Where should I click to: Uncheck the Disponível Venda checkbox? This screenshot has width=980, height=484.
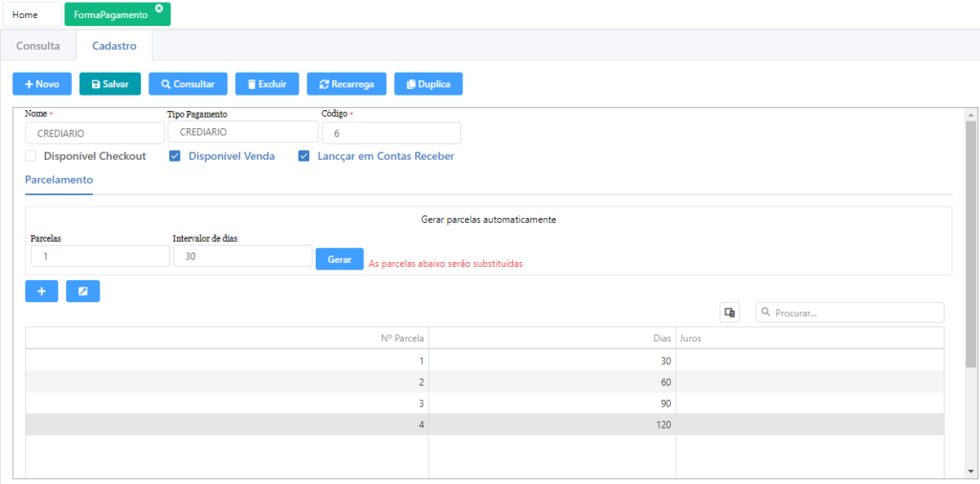(x=175, y=156)
